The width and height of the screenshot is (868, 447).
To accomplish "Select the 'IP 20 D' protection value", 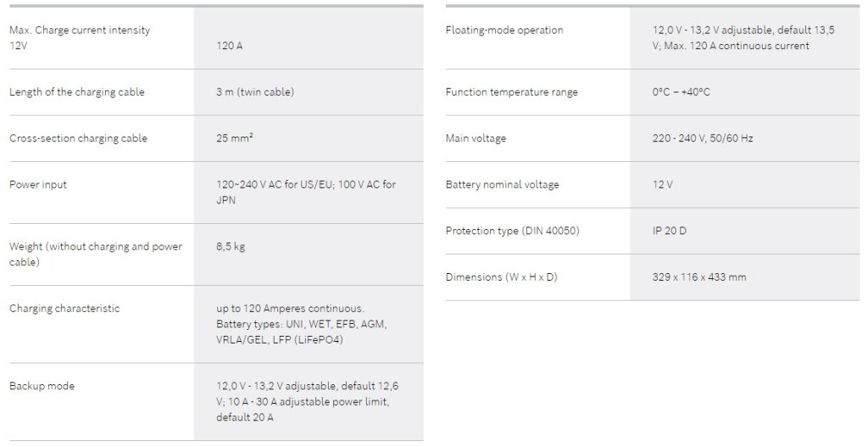I will click(669, 231).
